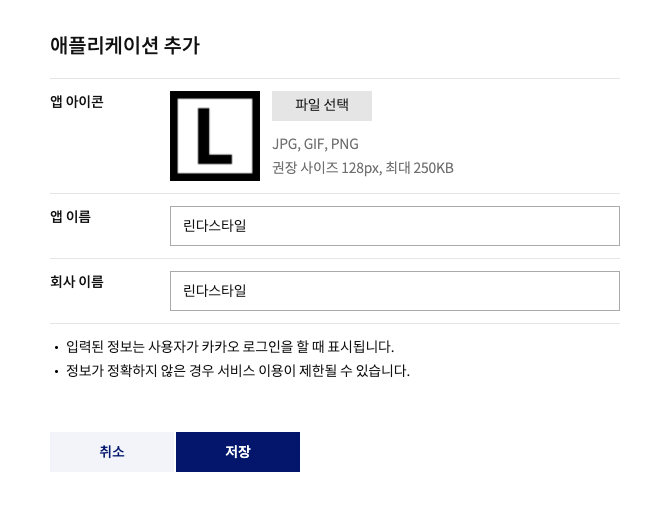Click the 애플리케이션 추가 heading

124,46
